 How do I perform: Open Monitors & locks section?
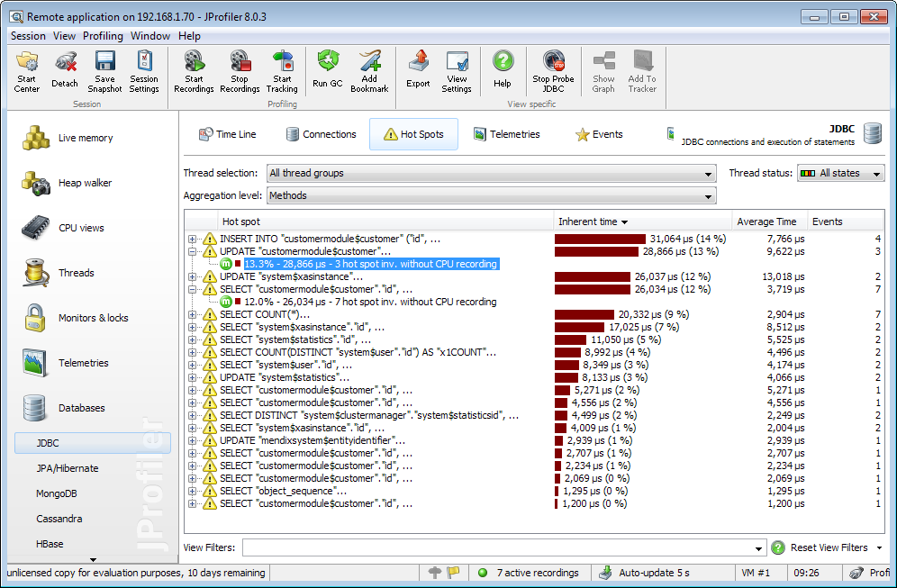point(75,318)
